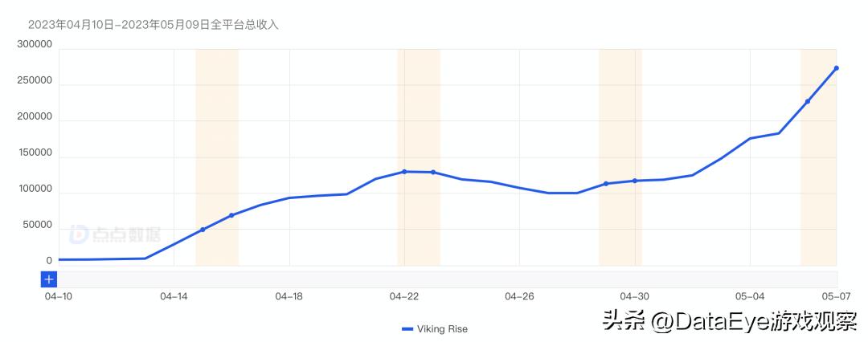Toggle the Viking Rise legend entry

coord(434,328)
